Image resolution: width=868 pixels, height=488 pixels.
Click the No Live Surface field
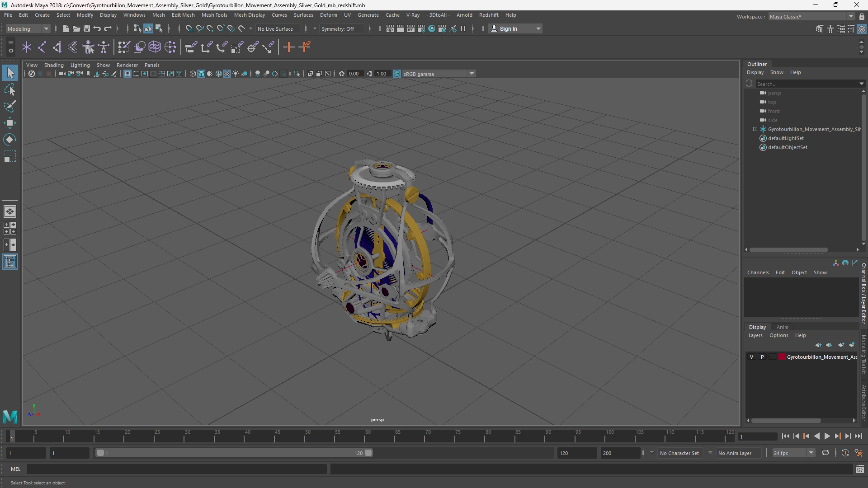[x=277, y=28]
